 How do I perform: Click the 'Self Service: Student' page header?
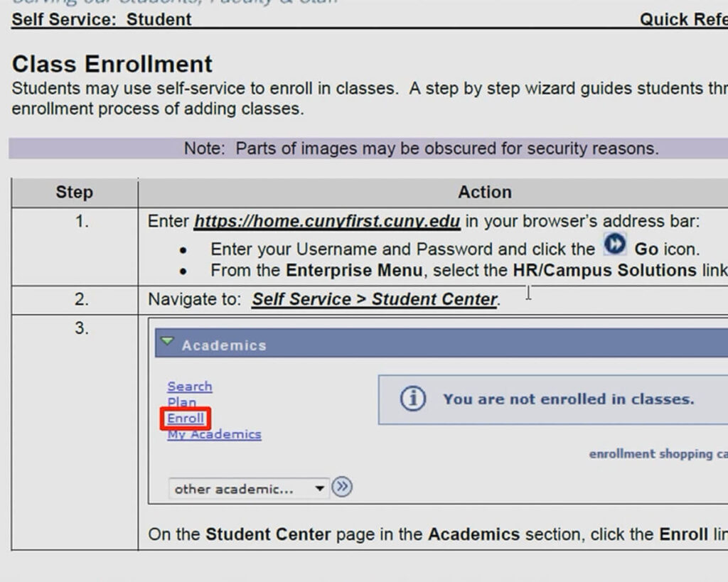(102, 19)
